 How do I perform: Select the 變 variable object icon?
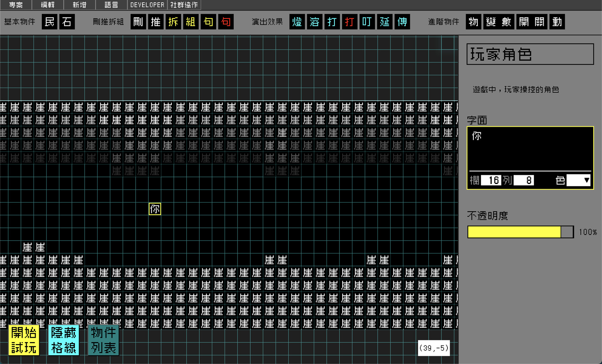[x=490, y=22]
